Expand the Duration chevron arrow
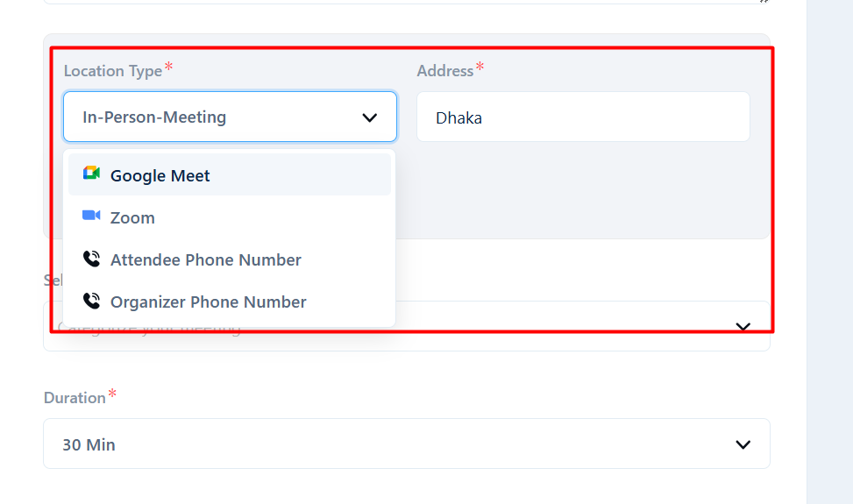 [743, 444]
